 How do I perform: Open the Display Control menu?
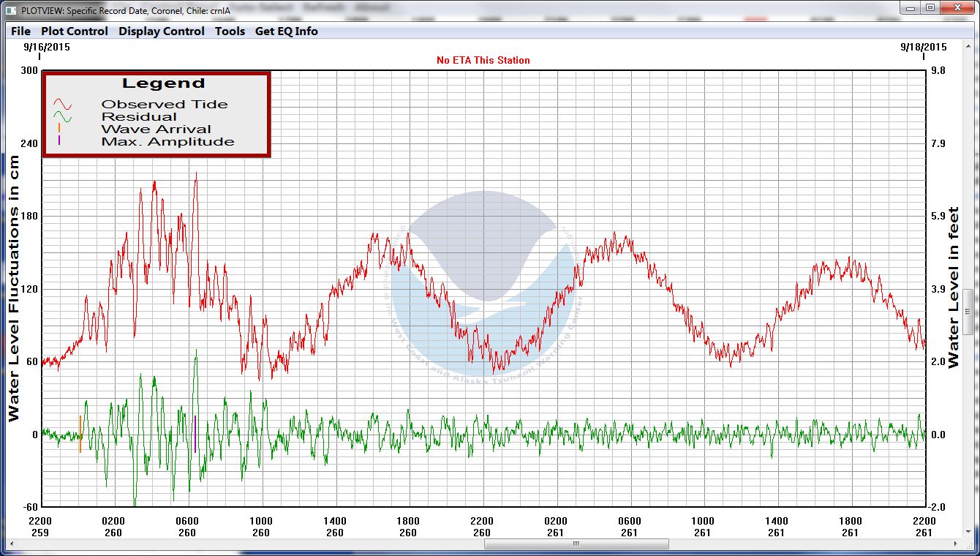click(x=162, y=31)
